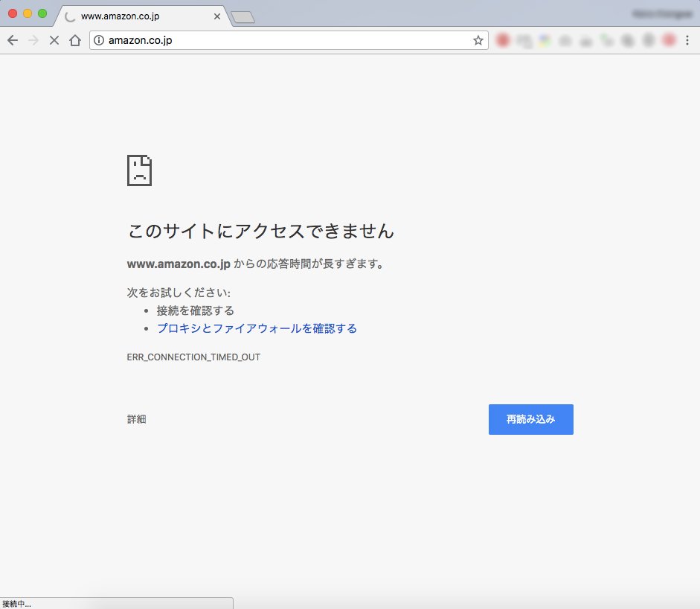Screen dimensions: 700x609
Task: Focus the address bar showing amazon.co.jp
Action: click(x=289, y=40)
